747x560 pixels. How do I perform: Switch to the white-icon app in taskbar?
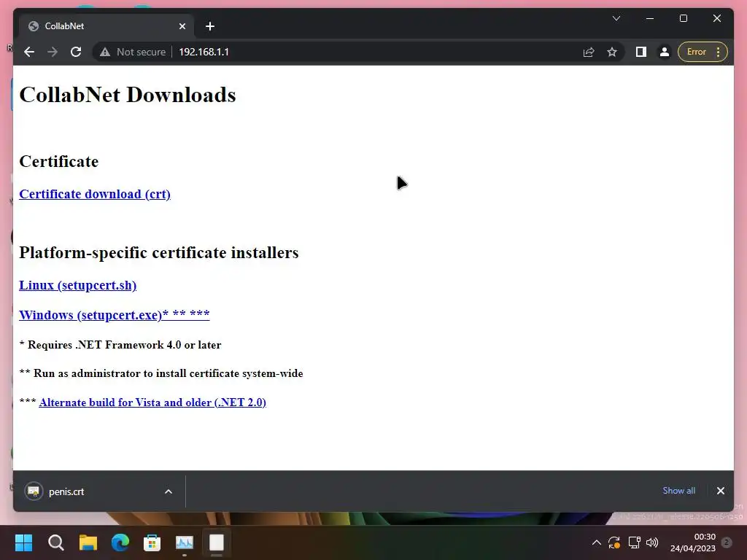(x=216, y=542)
